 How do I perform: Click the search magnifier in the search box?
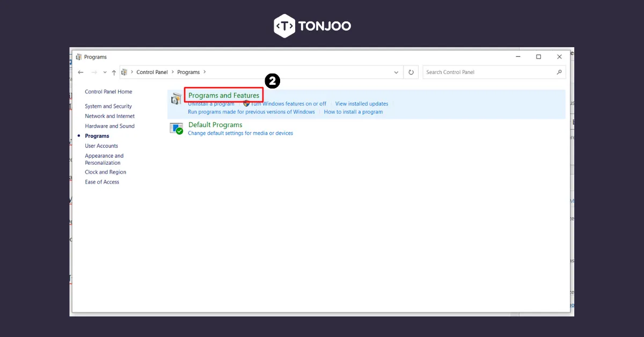pyautogui.click(x=559, y=72)
